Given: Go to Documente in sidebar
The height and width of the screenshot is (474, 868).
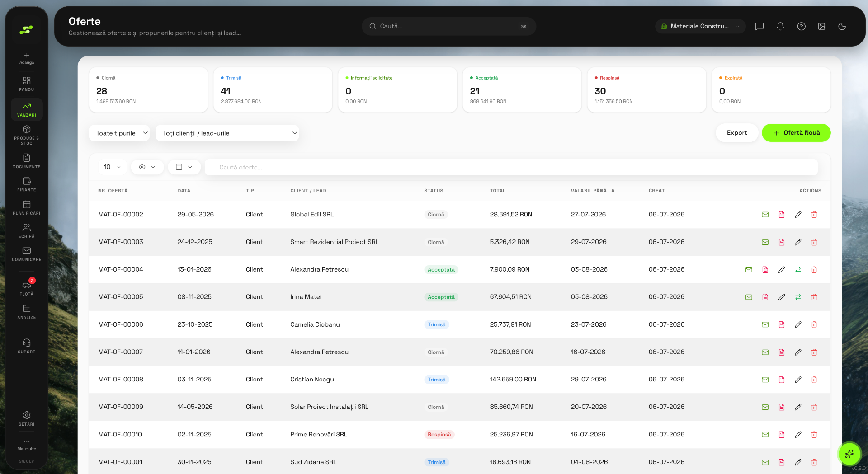Looking at the screenshot, I should click(27, 161).
